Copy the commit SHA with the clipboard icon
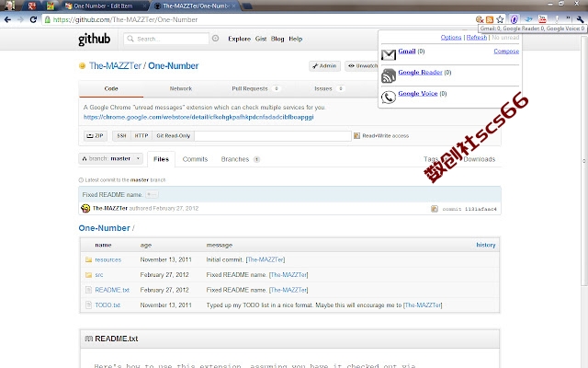Screen dimensions: 588x368 point(435,209)
